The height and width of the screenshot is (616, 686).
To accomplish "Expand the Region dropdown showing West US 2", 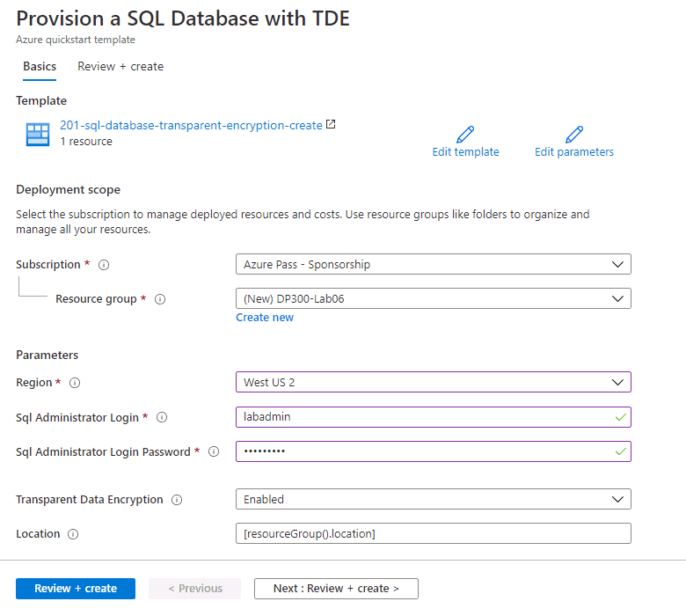I will (433, 382).
